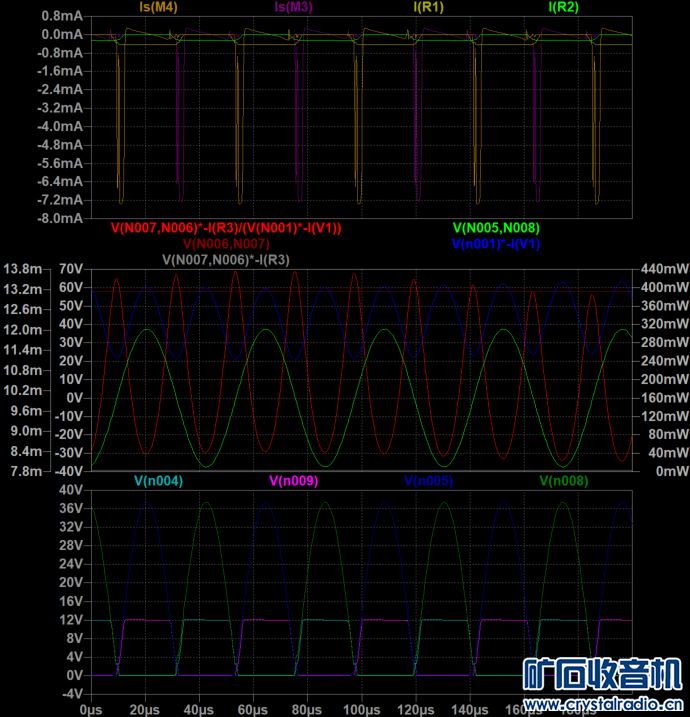Screen dimensions: 690x717
Task: Click the I(R1) trace label
Action: 428,7
